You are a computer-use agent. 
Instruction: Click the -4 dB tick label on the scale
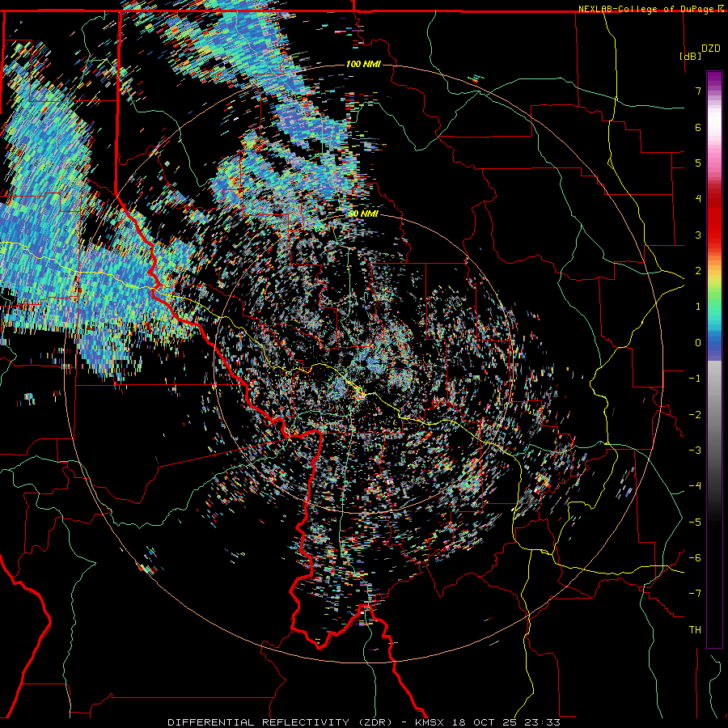(x=695, y=485)
